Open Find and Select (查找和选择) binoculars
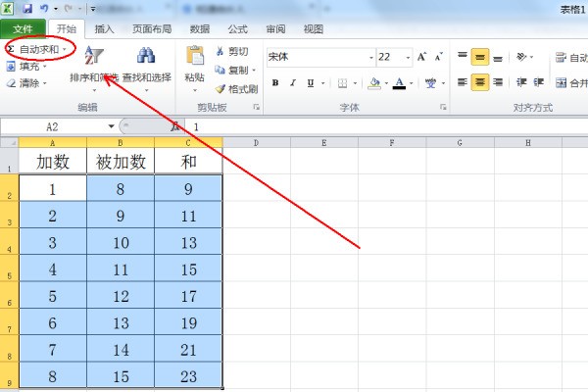The image size is (588, 392). [x=146, y=68]
